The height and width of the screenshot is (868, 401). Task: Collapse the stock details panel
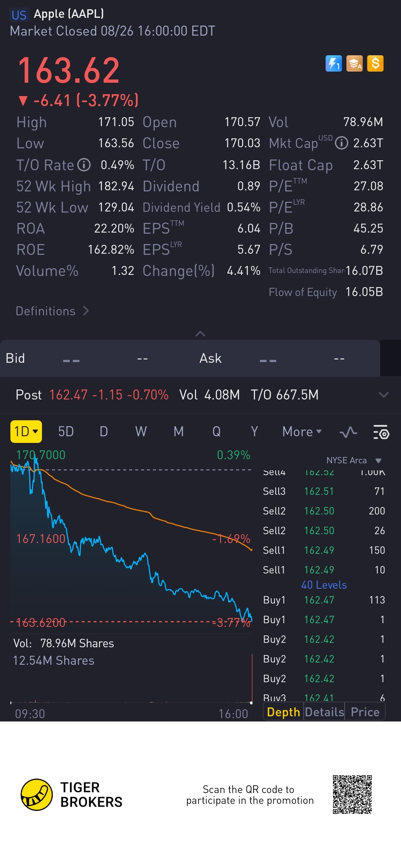click(x=200, y=333)
